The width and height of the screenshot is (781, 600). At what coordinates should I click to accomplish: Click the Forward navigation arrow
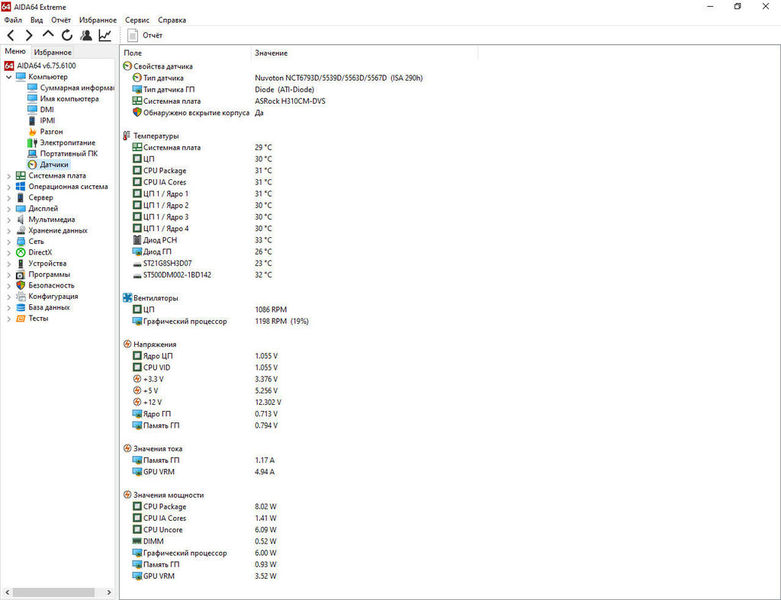[x=29, y=35]
